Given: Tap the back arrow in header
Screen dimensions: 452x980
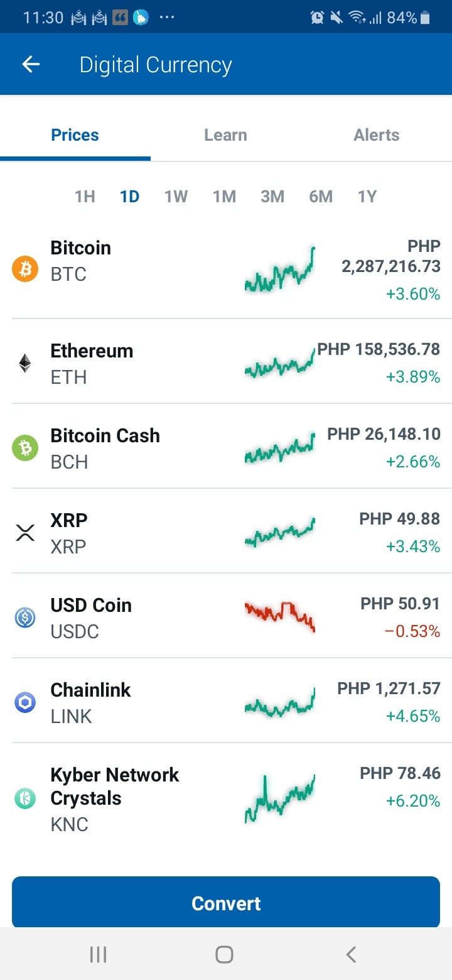Looking at the screenshot, I should (x=31, y=64).
